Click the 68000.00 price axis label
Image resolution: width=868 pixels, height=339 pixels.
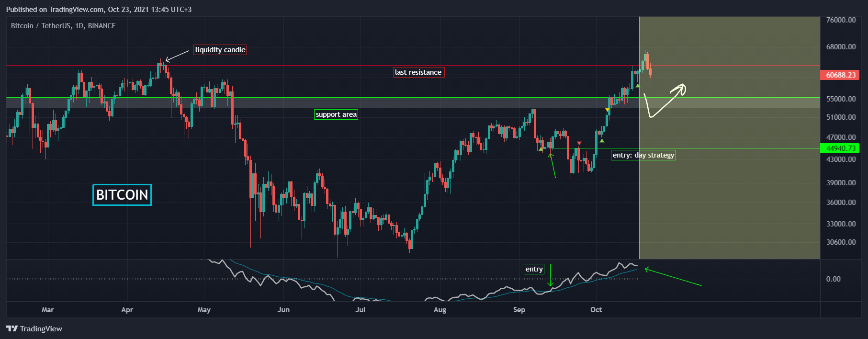[841, 47]
